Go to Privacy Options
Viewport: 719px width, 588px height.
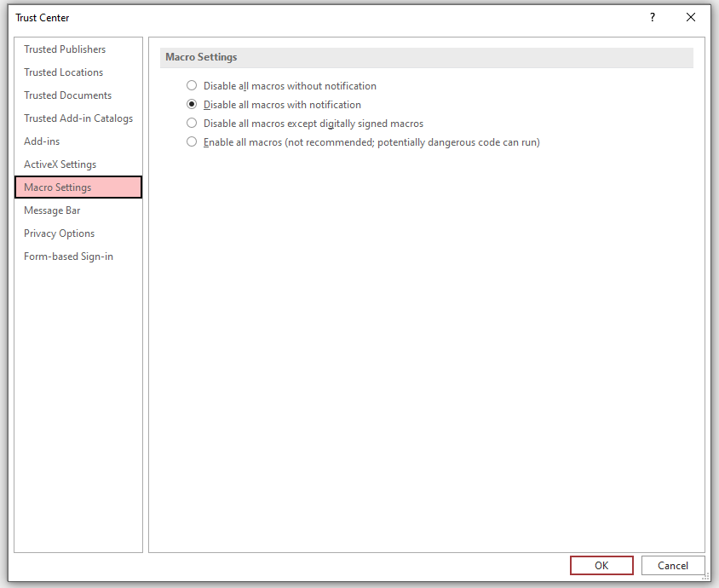coord(78,233)
